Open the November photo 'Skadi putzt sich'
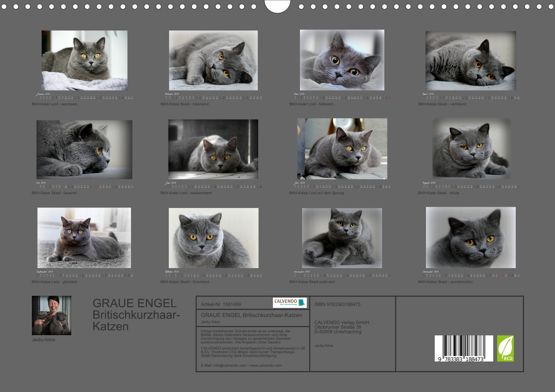This screenshot has width=555, height=392. (x=342, y=238)
